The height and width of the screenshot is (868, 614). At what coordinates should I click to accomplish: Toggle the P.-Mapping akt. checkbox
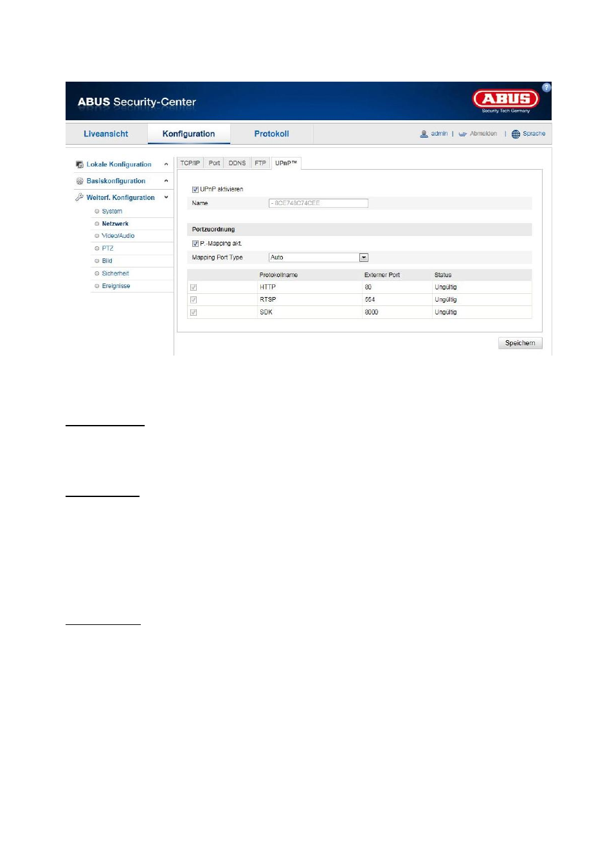pyautogui.click(x=195, y=244)
